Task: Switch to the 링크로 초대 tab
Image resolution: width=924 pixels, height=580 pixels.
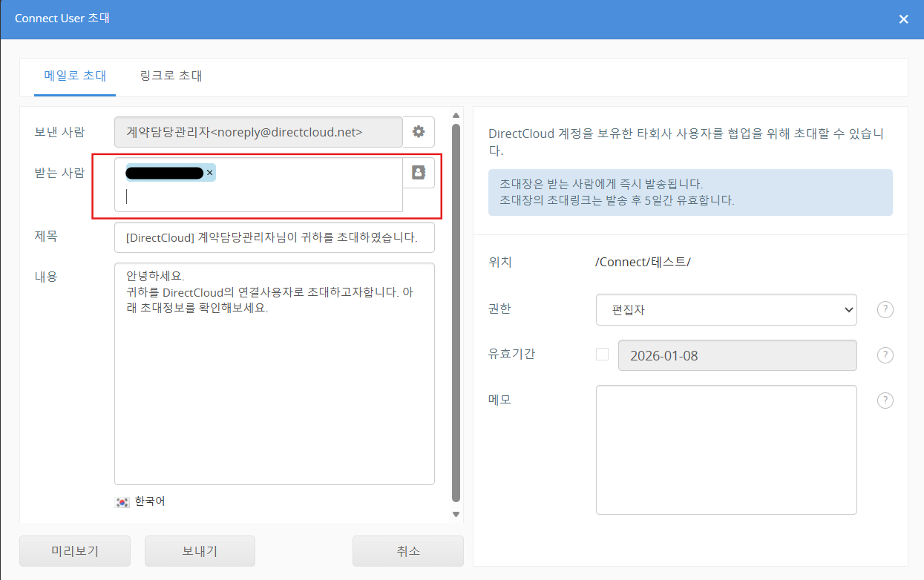Action: point(171,76)
